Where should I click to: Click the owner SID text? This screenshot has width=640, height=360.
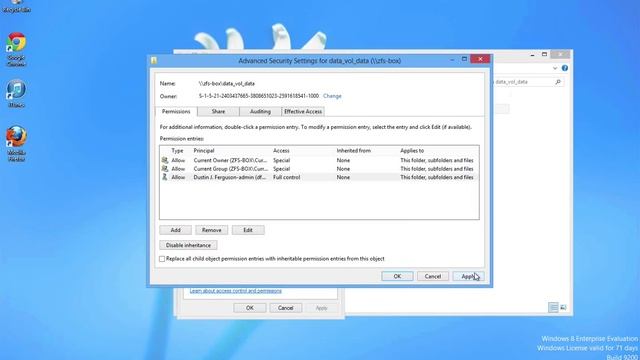coord(259,96)
